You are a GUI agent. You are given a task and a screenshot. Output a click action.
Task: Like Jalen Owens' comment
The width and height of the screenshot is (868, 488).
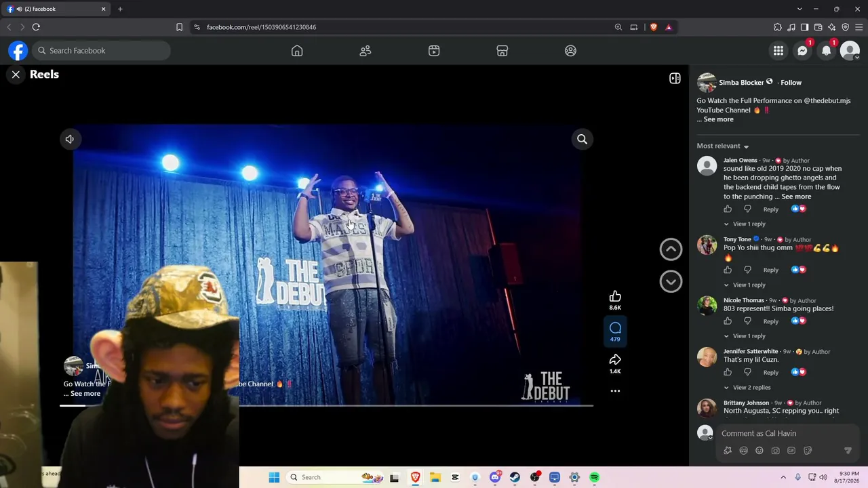(728, 209)
